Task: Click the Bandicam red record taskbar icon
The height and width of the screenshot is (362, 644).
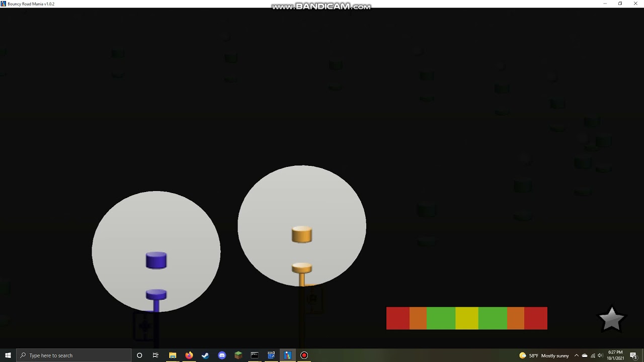Action: [304, 355]
